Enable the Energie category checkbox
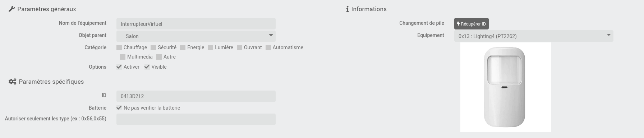Screen dimensions: 644x138 (x=183, y=47)
